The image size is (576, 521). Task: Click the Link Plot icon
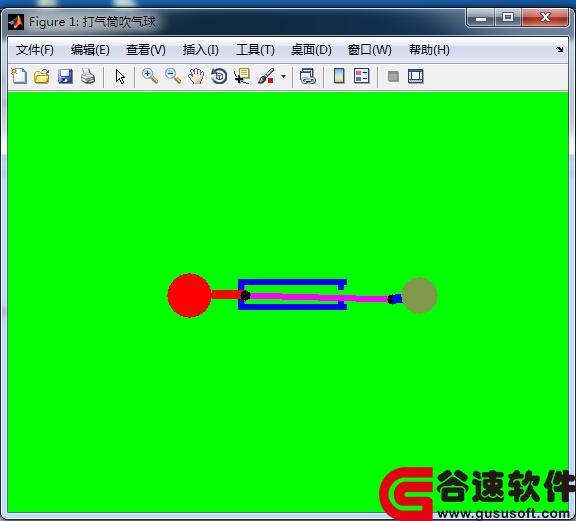click(307, 76)
